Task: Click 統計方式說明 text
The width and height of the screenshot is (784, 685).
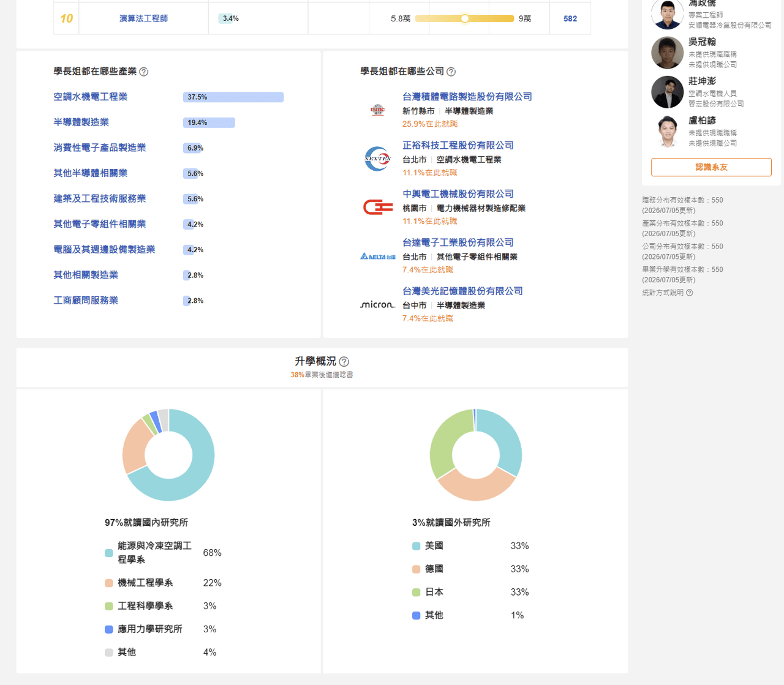Action: [x=663, y=293]
